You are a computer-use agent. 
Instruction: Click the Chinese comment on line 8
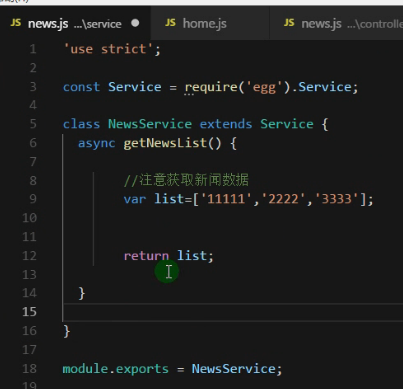pyautogui.click(x=186, y=180)
